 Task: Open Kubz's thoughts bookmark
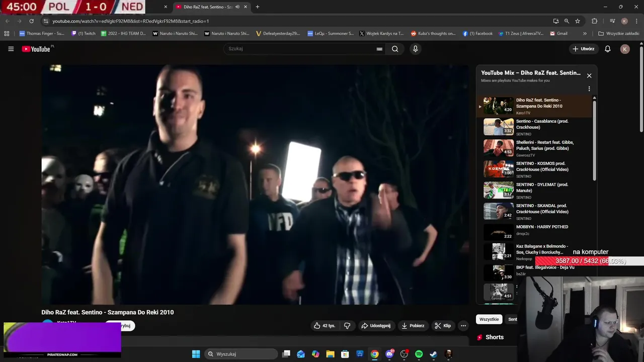click(x=433, y=34)
